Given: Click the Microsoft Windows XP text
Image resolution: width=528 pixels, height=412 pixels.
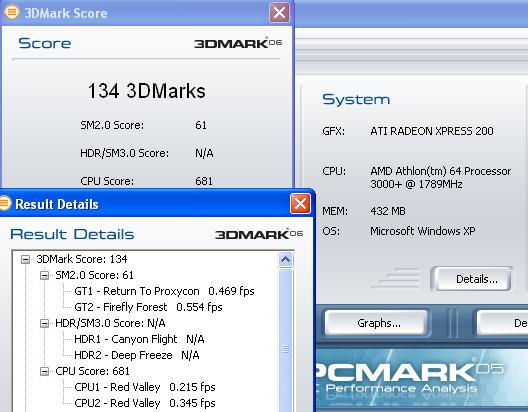Looking at the screenshot, I should pyautogui.click(x=423, y=231).
